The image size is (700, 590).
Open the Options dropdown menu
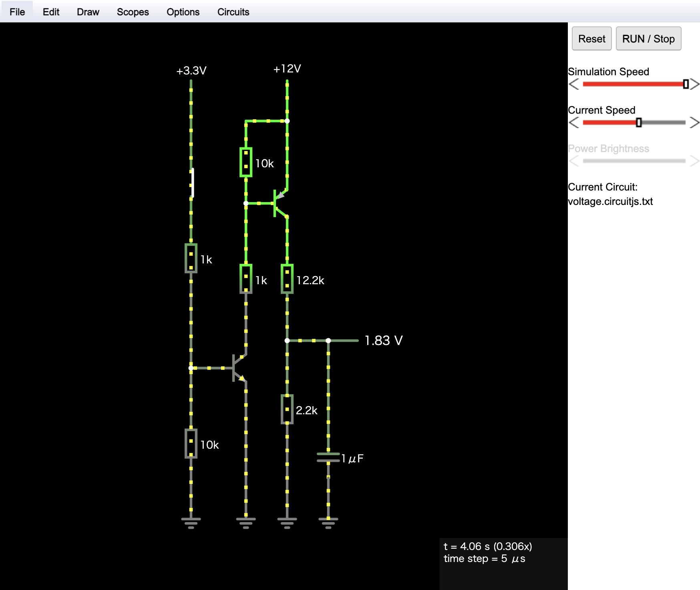183,12
